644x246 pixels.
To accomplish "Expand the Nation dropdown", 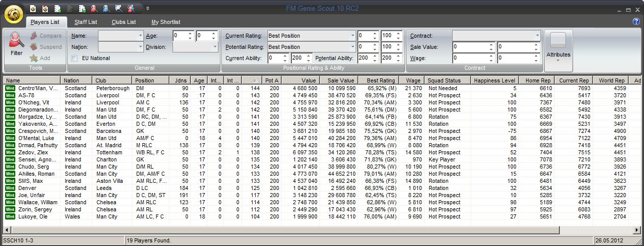I will click(140, 47).
